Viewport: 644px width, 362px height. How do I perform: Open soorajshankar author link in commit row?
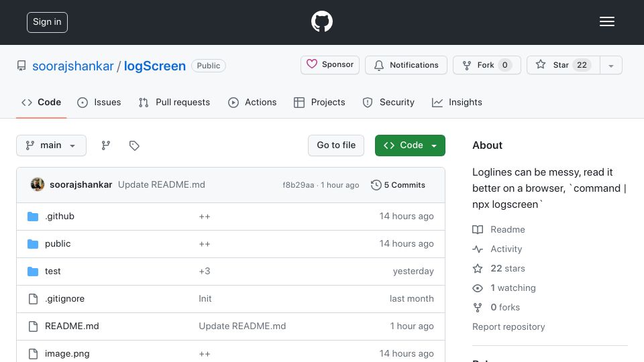81,185
